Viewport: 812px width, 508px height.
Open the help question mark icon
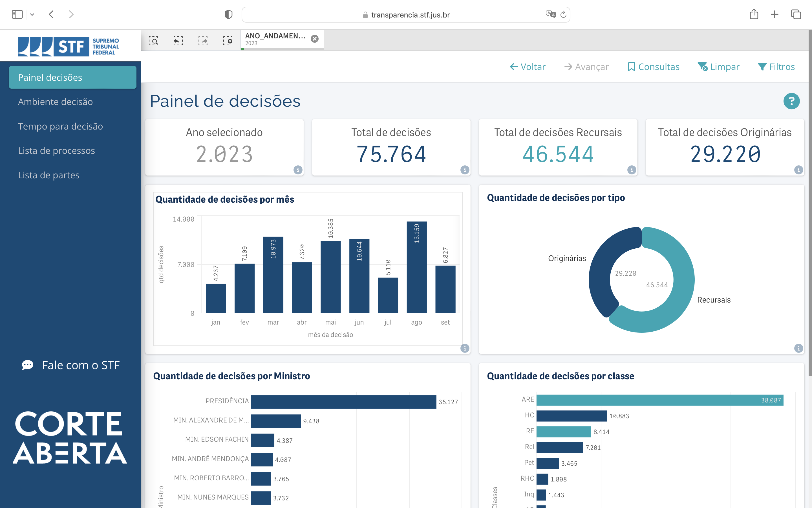[x=791, y=101]
